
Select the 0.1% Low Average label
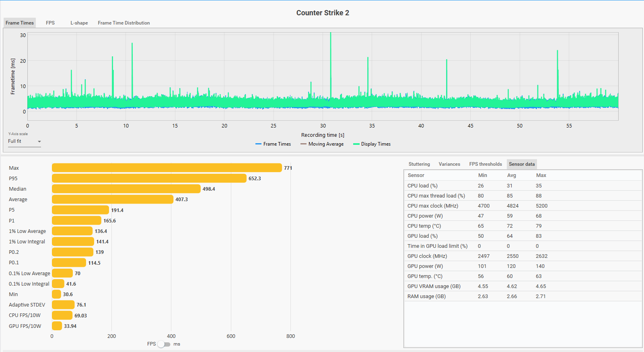coord(29,274)
